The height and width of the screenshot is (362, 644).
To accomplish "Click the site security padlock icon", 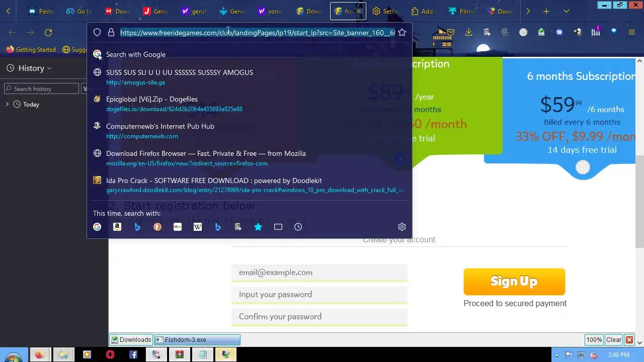I will point(111,32).
